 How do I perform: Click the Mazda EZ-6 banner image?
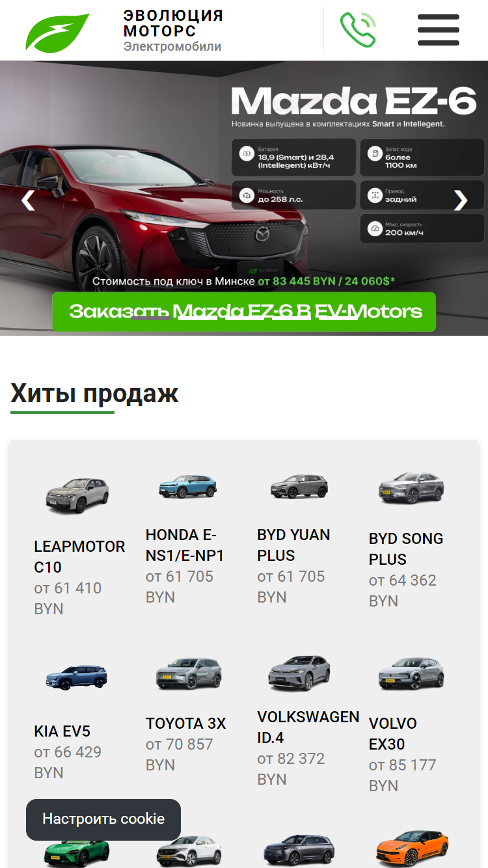coord(244,198)
